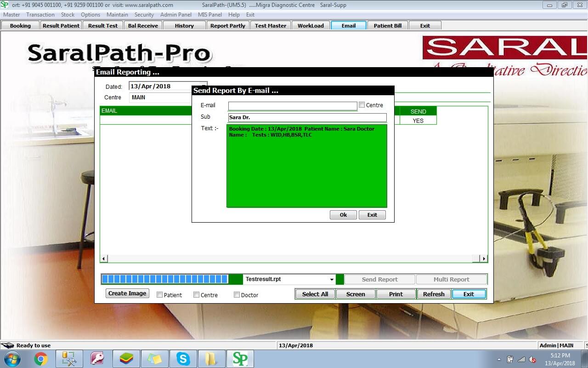Click the taskbar clock showing 5:12 PM
Viewport: 588px width, 368px height.
click(560, 359)
